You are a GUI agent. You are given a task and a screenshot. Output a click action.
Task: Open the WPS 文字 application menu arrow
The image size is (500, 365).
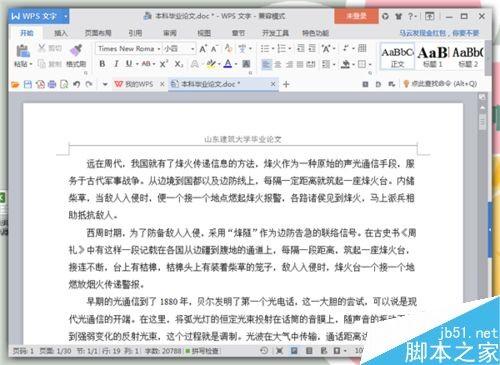[66, 16]
